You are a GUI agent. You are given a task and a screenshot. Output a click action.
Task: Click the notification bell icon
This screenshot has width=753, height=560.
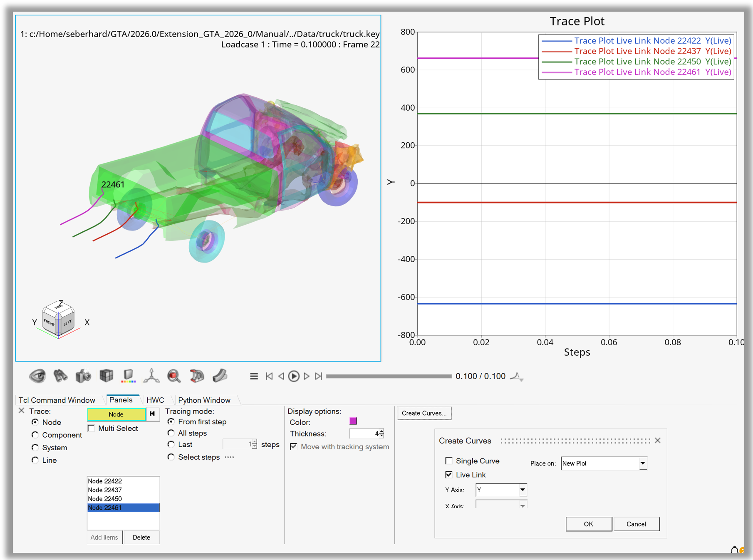pos(735,550)
